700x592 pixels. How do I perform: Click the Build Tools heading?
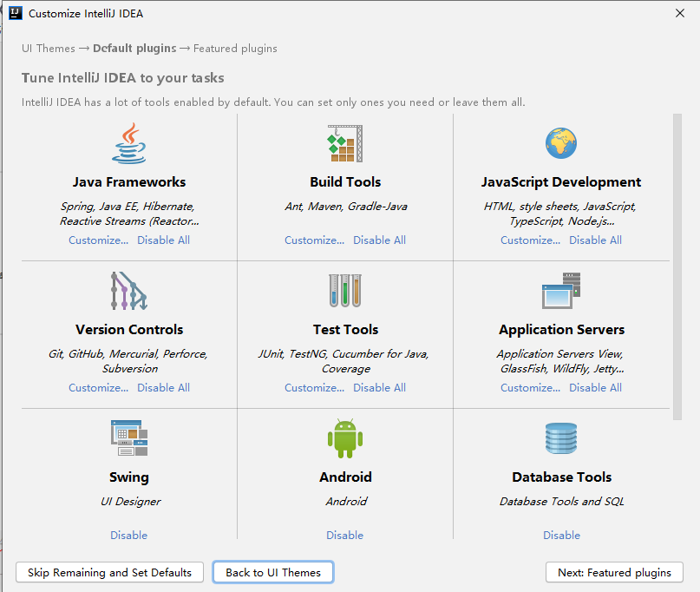coord(345,182)
